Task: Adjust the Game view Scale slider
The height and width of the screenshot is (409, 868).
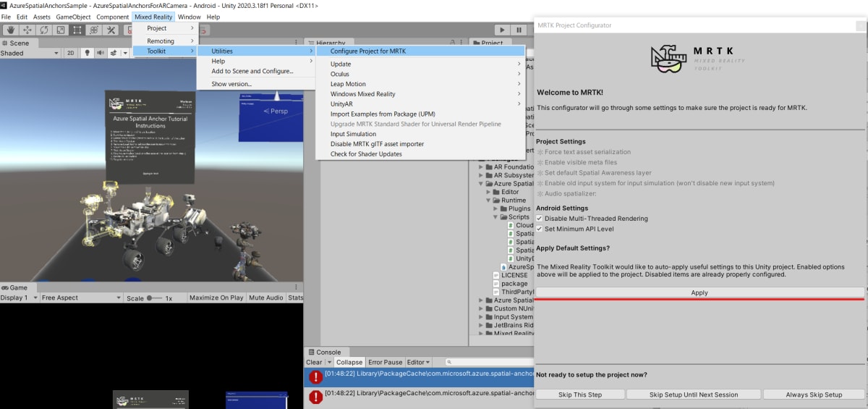Action: pos(154,298)
